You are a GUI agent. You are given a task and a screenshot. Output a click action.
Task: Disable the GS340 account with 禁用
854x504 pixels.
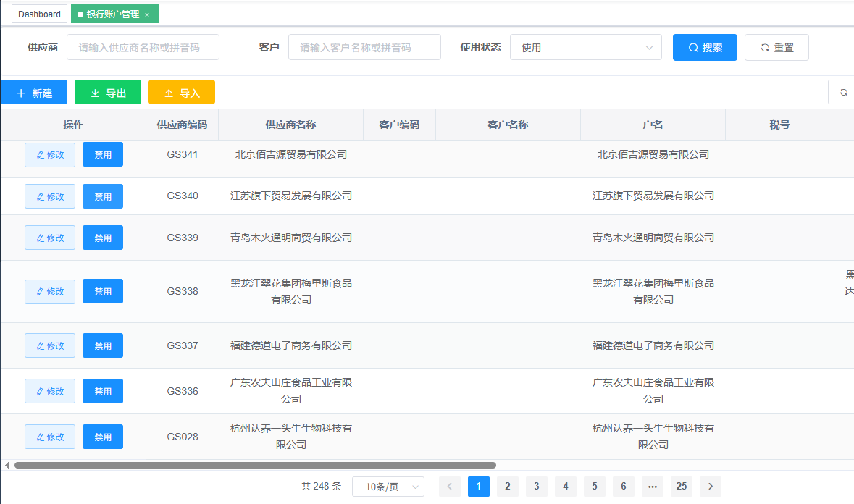[103, 196]
